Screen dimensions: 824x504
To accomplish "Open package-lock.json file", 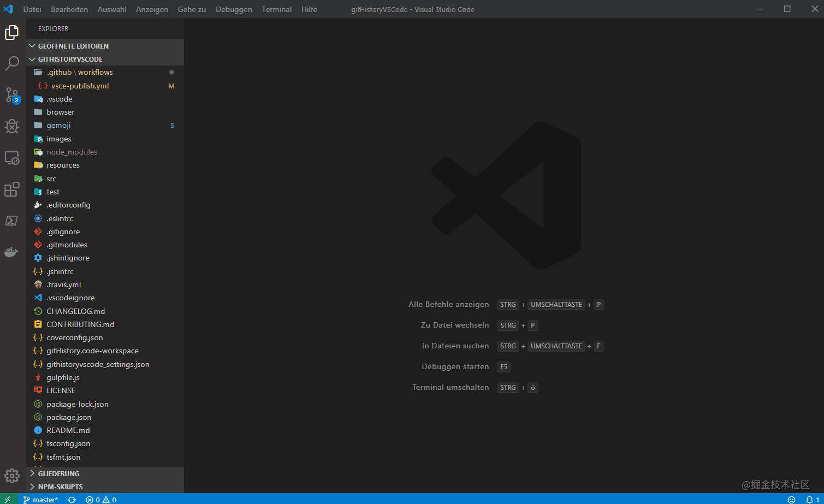I will pyautogui.click(x=105, y=404).
